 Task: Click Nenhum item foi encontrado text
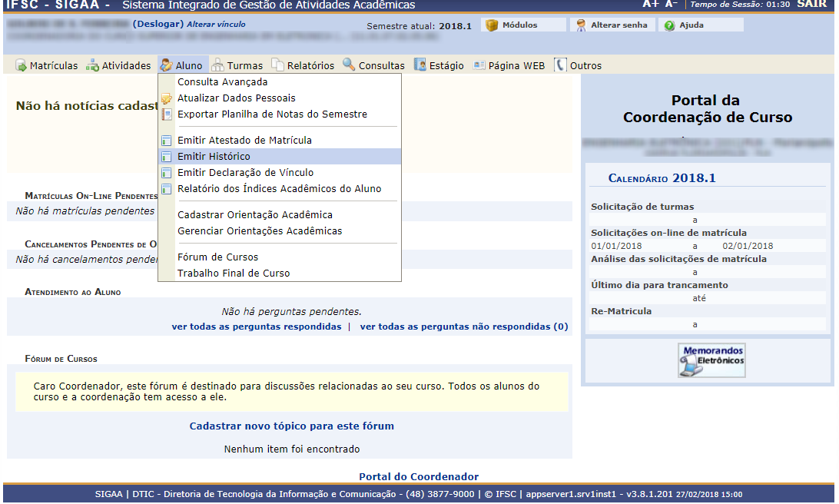(x=292, y=449)
